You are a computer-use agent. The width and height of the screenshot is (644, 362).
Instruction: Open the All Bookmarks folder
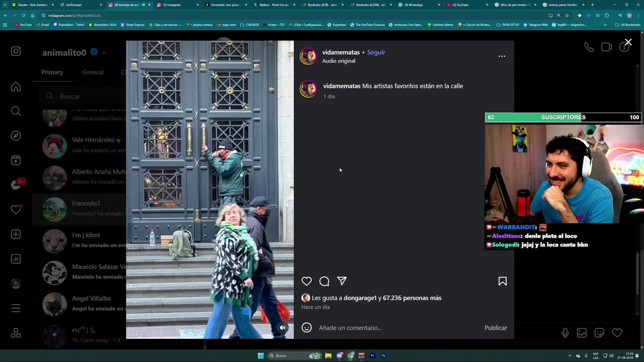tap(627, 25)
